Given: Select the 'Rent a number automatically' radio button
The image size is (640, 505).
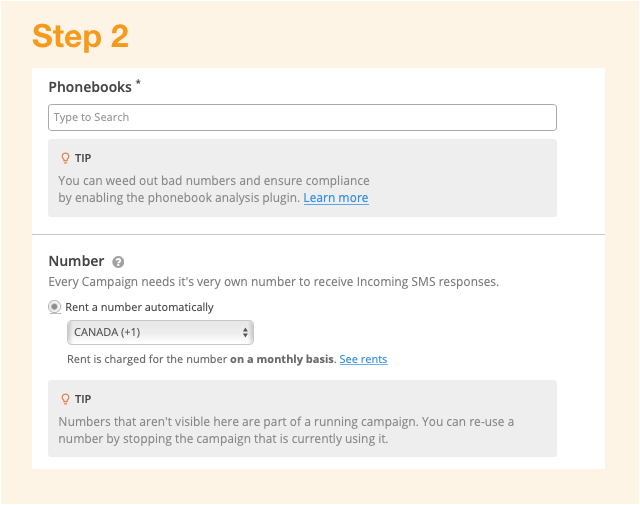Looking at the screenshot, I should 54,307.
